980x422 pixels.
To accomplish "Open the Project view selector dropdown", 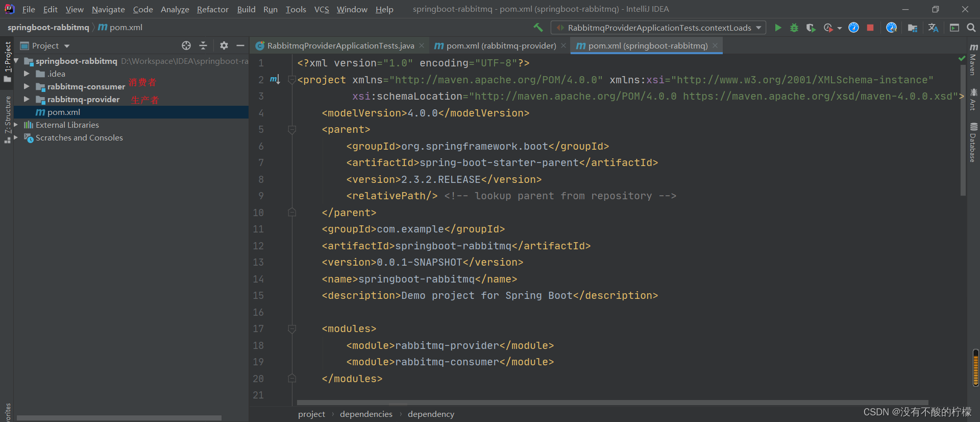I will click(x=45, y=45).
